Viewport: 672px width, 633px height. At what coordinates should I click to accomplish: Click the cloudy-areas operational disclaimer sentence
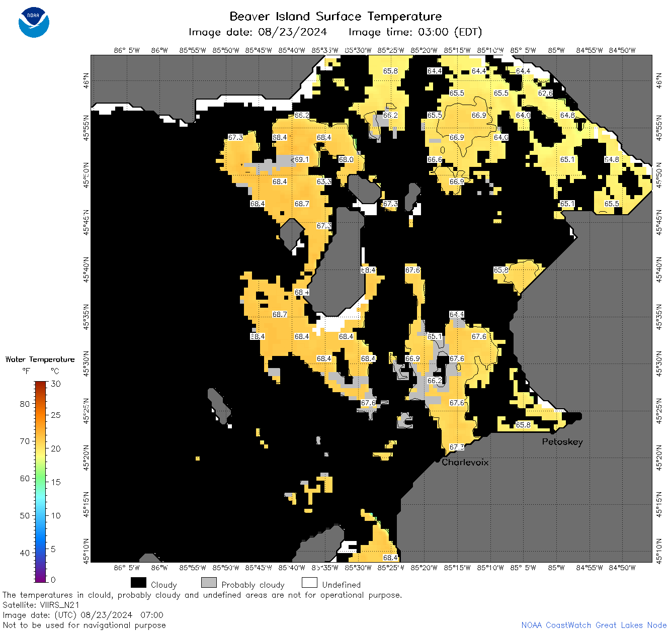coord(202,595)
